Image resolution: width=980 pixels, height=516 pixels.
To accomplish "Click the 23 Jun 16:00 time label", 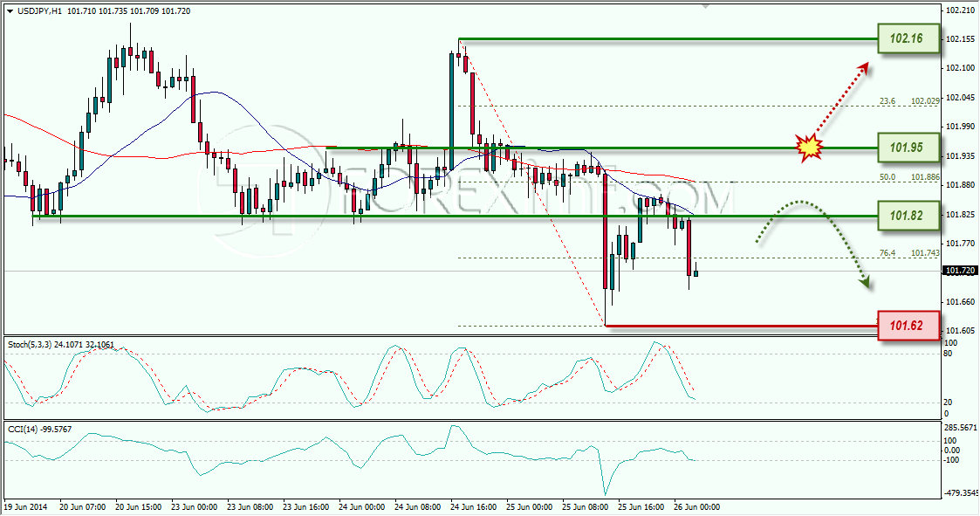I will pyautogui.click(x=306, y=506).
